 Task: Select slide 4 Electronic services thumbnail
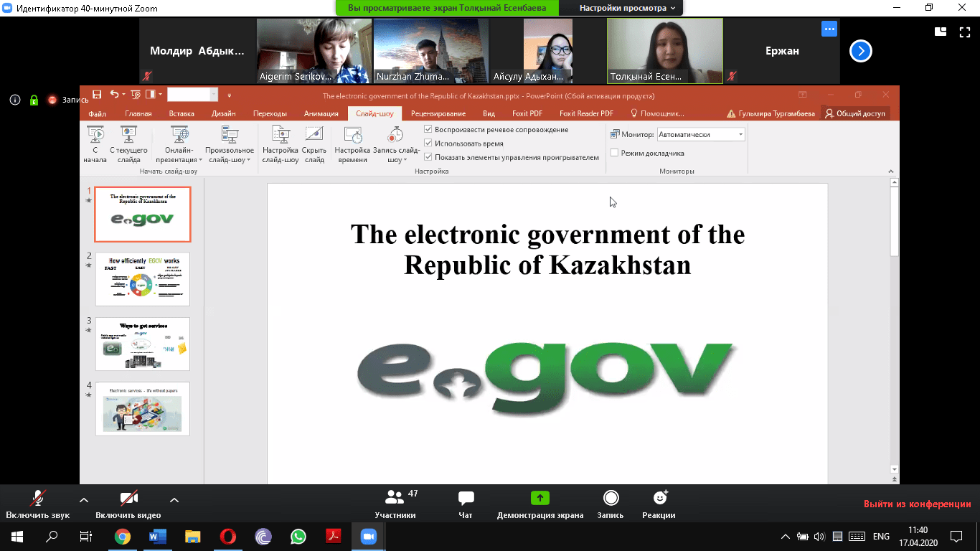pyautogui.click(x=143, y=409)
